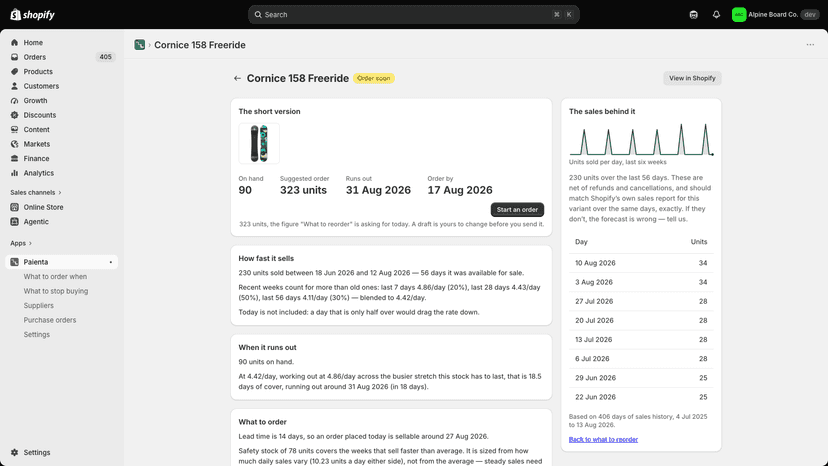Click the search input field

click(x=413, y=15)
